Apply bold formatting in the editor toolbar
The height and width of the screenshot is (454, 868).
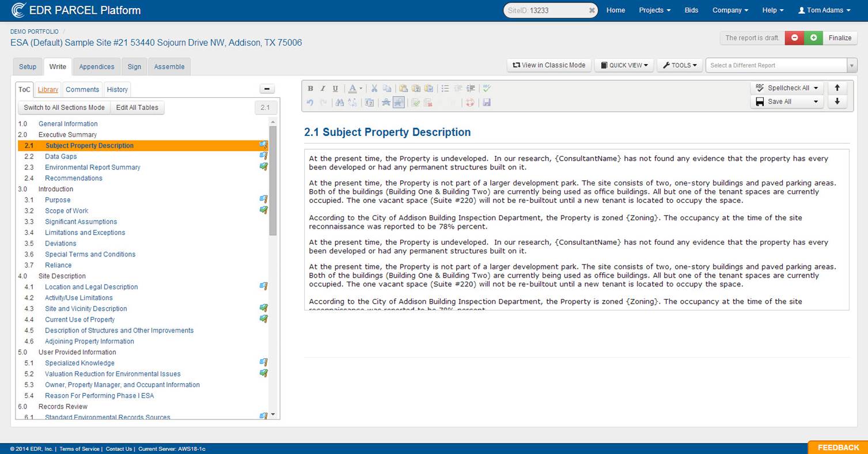pyautogui.click(x=310, y=89)
